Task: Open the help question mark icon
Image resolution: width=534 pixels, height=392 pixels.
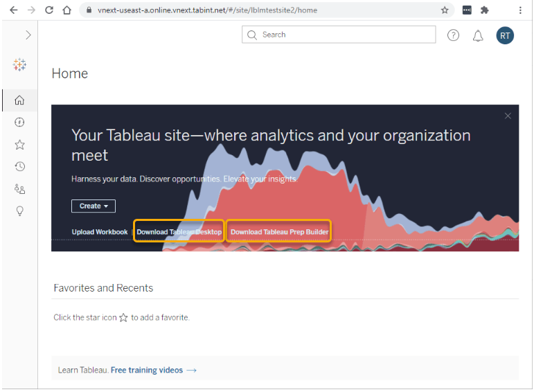Action: coord(453,35)
